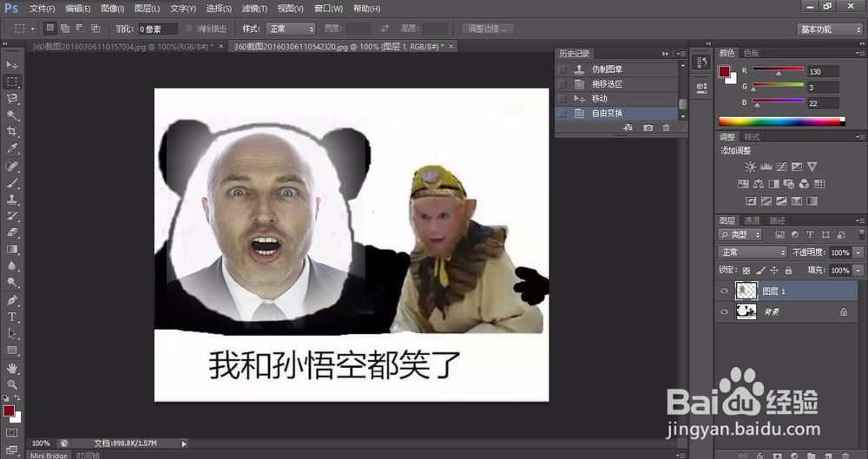Open the 基本功能 workspace dropdown
This screenshot has width=868, height=459.
(x=829, y=30)
